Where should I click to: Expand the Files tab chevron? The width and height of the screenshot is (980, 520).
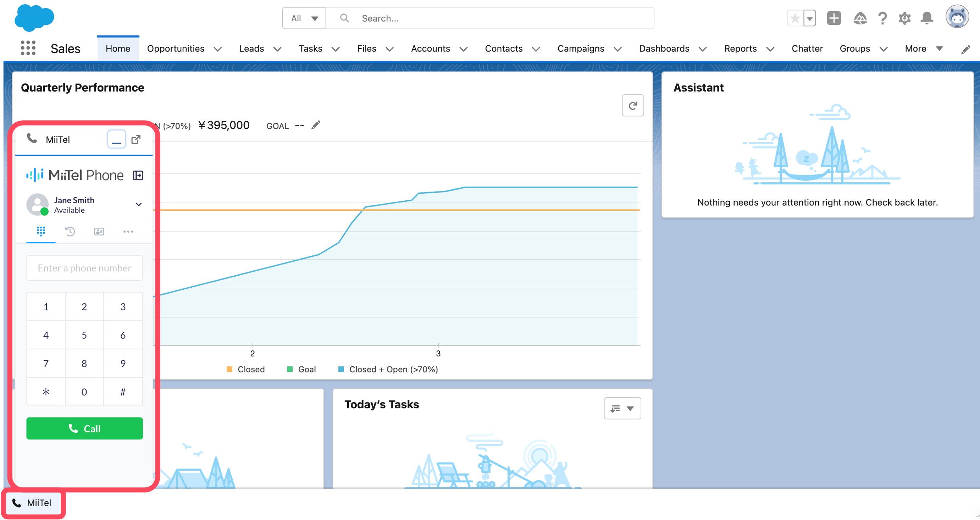tap(389, 49)
